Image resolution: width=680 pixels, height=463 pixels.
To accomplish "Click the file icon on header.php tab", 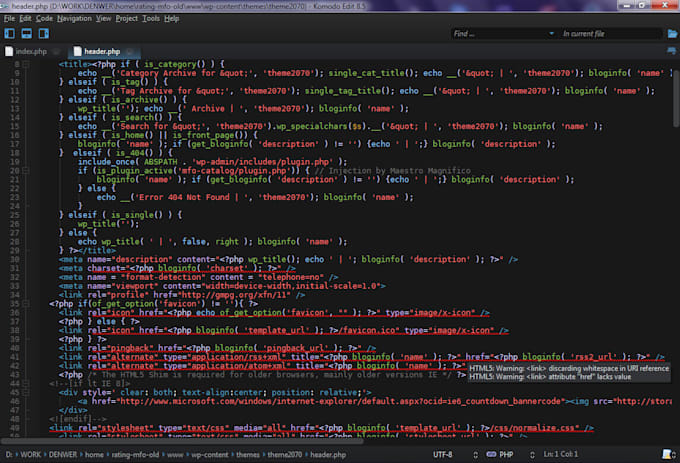I will pos(76,51).
